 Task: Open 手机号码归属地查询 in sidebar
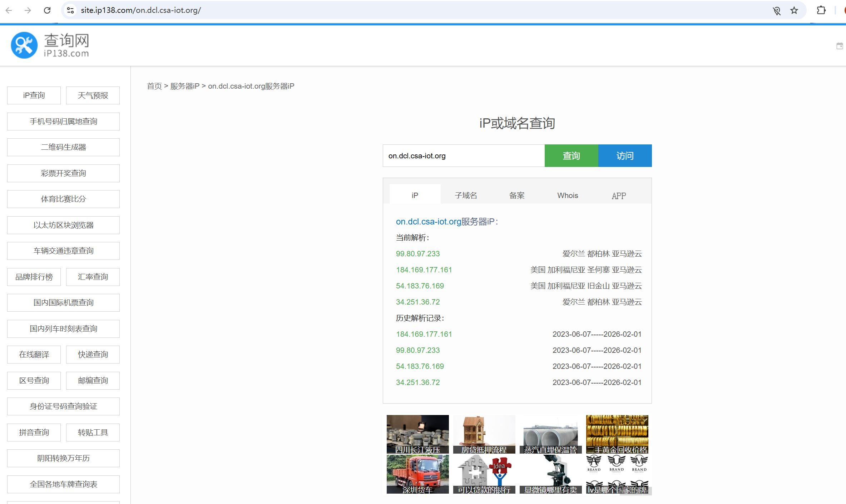click(63, 122)
